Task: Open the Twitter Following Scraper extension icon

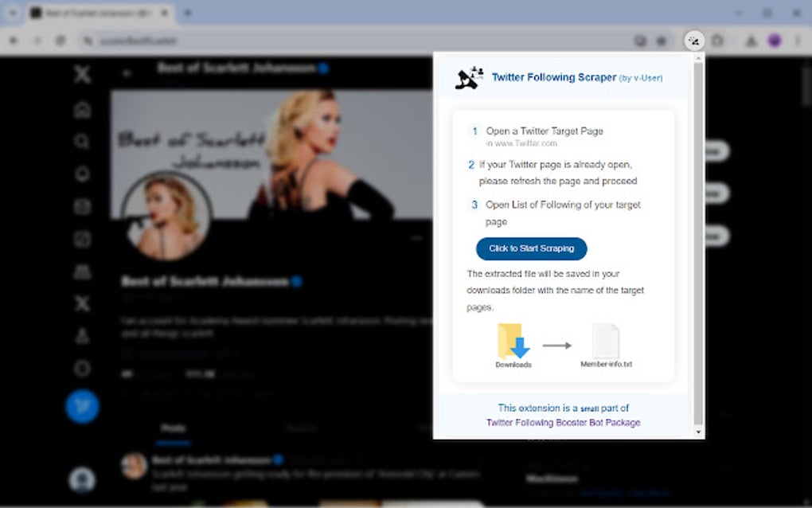Action: (x=693, y=40)
